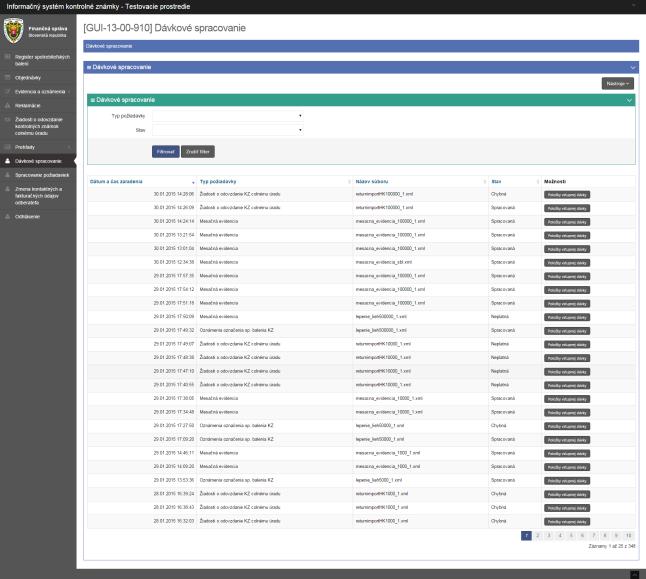The image size is (646, 579).
Task: Click the [GUI-13-00-910] Dávkové spracovanie page heading
Action: click(x=164, y=28)
